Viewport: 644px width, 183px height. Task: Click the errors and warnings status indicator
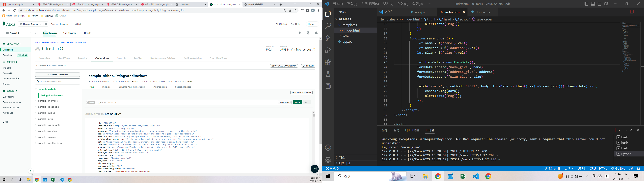pos(332,169)
